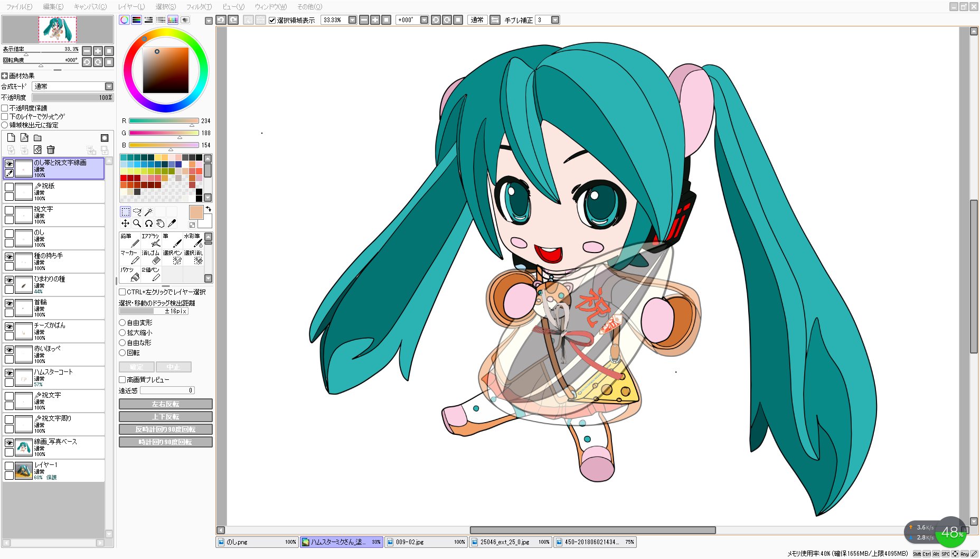Hide the ひまわりの種 layer
Screen dimensions: 980x559
coord(9,280)
